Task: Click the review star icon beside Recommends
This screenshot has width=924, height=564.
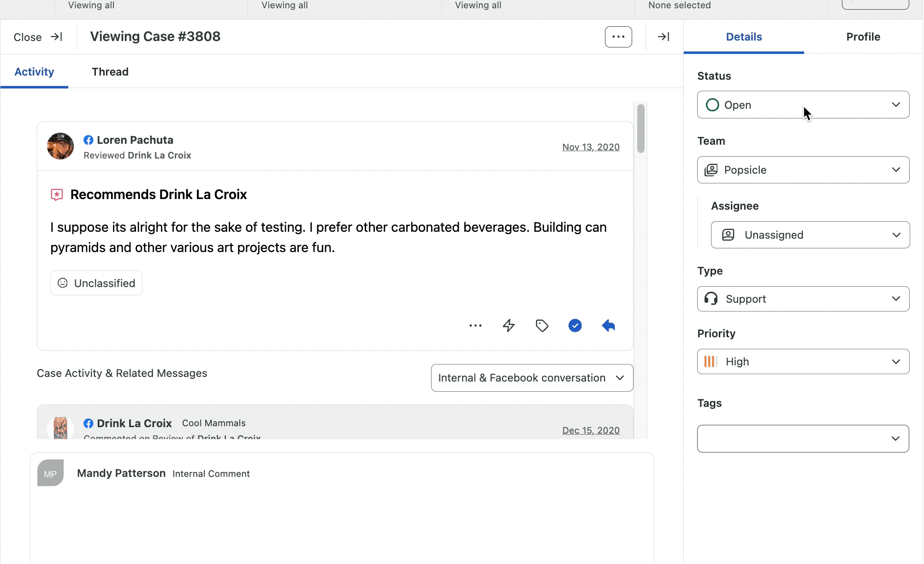Action: tap(57, 194)
